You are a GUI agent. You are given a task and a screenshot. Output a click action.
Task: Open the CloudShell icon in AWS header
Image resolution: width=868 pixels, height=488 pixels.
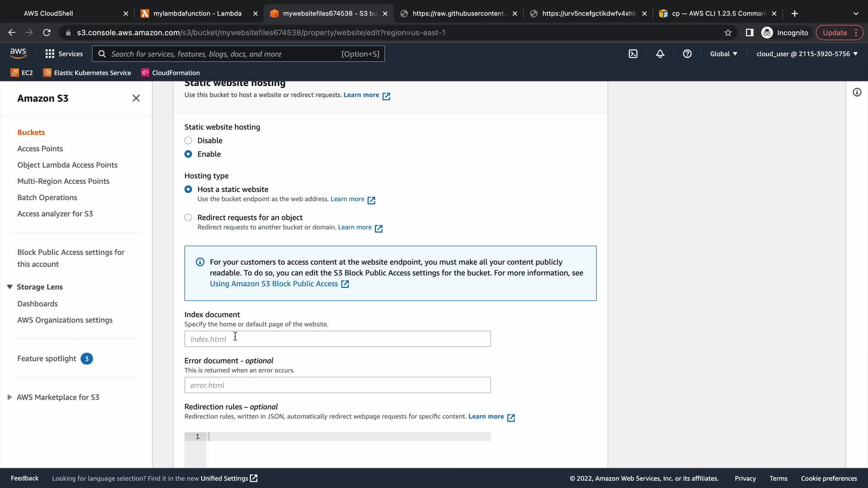tap(633, 54)
